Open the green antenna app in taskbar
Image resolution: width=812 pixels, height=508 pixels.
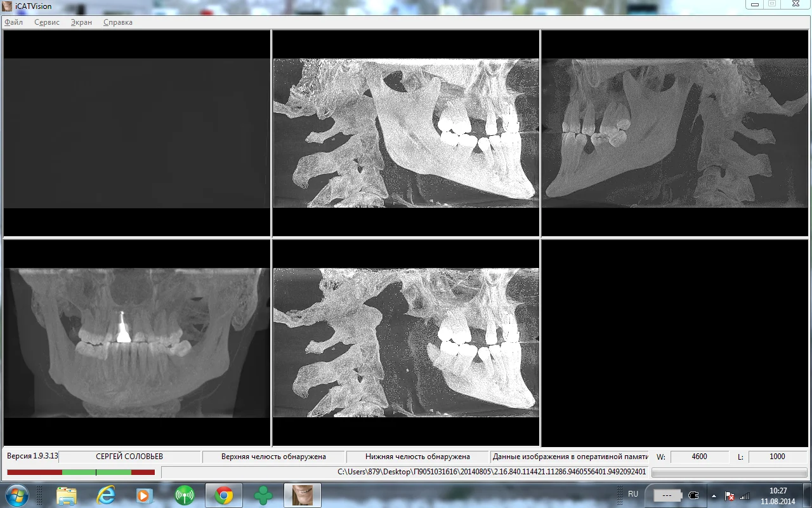(185, 495)
